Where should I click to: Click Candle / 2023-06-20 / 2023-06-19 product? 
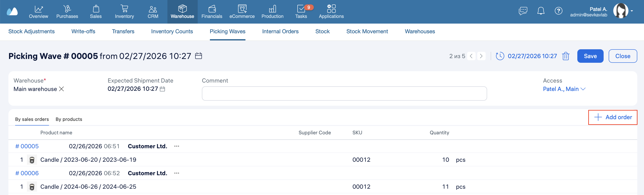point(88,160)
